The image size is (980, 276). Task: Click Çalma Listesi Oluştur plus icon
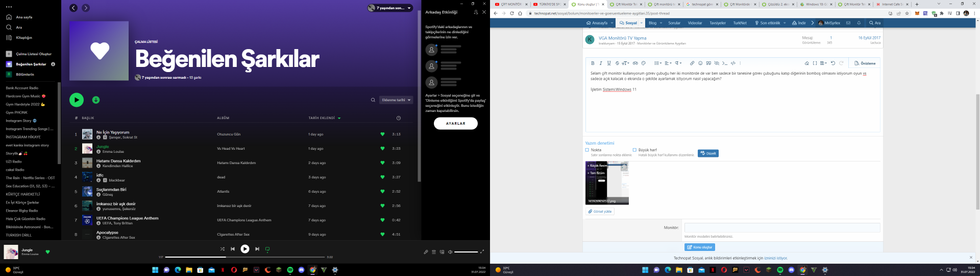click(9, 54)
